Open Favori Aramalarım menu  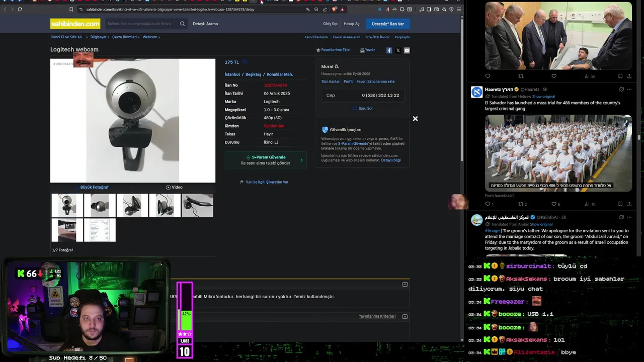[347, 37]
